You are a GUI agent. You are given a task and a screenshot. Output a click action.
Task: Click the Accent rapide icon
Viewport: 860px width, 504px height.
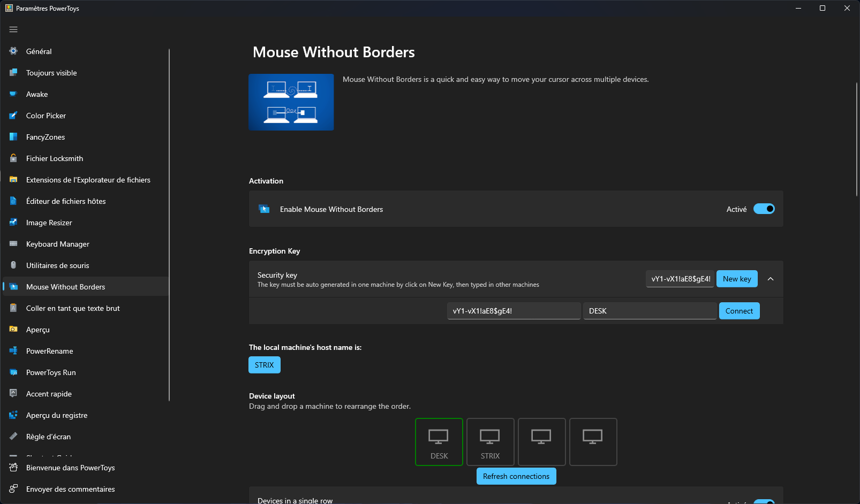point(13,393)
